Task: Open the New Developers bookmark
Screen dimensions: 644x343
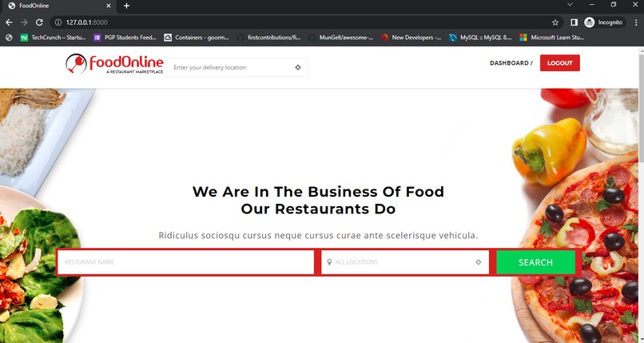Action: click(x=411, y=38)
